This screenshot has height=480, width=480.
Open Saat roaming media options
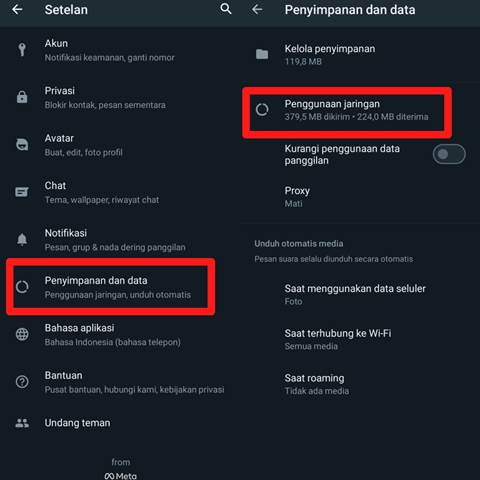(360, 384)
